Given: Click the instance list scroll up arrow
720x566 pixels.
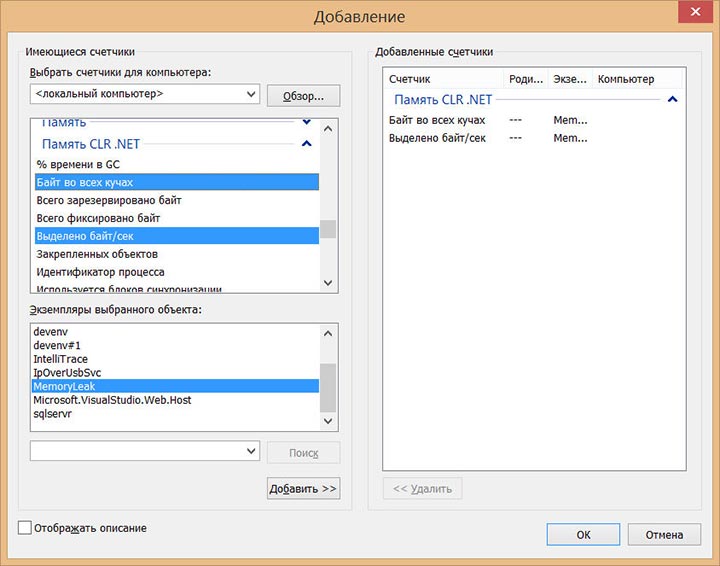Looking at the screenshot, I should pyautogui.click(x=328, y=333).
